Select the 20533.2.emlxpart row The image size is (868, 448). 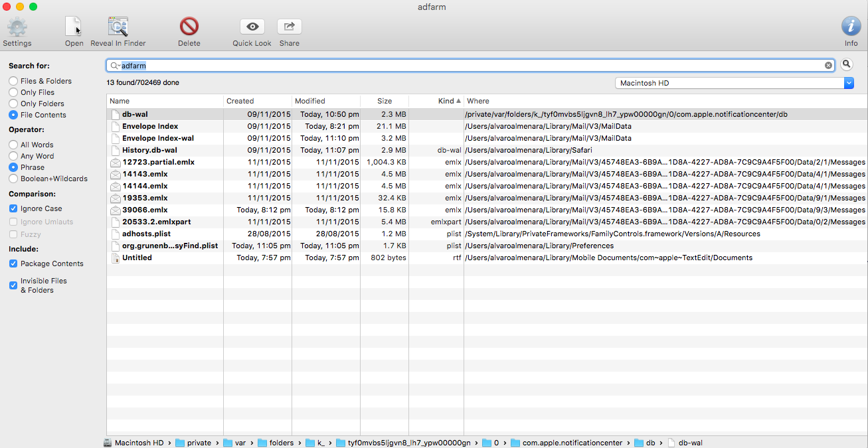pyautogui.click(x=487, y=222)
